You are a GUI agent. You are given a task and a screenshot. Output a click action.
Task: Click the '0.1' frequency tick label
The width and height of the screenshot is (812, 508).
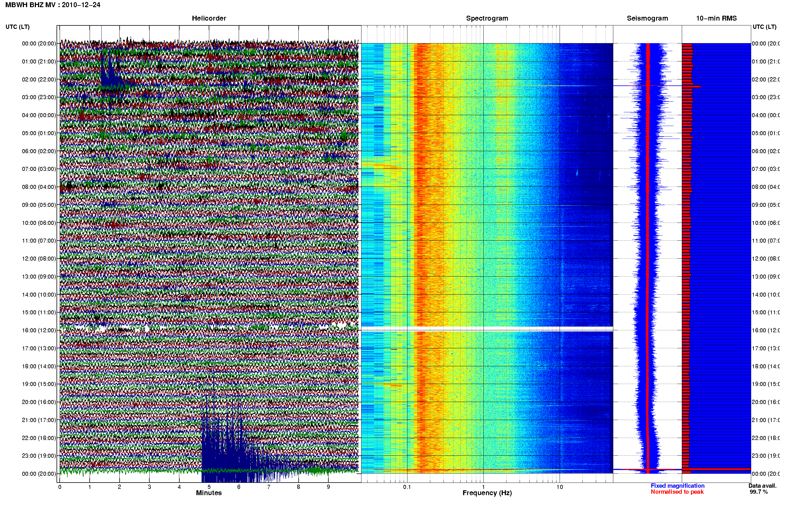(x=407, y=487)
